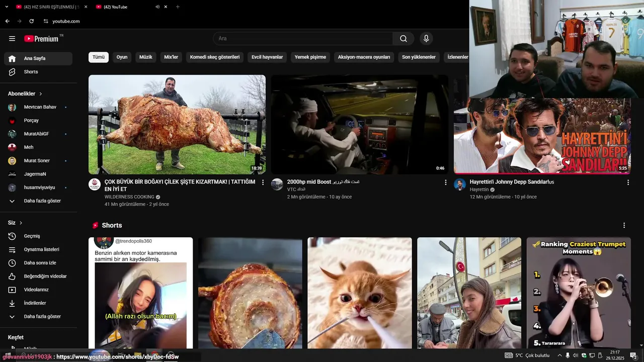Open taskbar volume speaker icon
This screenshot has width=644, height=362.
[576, 355]
